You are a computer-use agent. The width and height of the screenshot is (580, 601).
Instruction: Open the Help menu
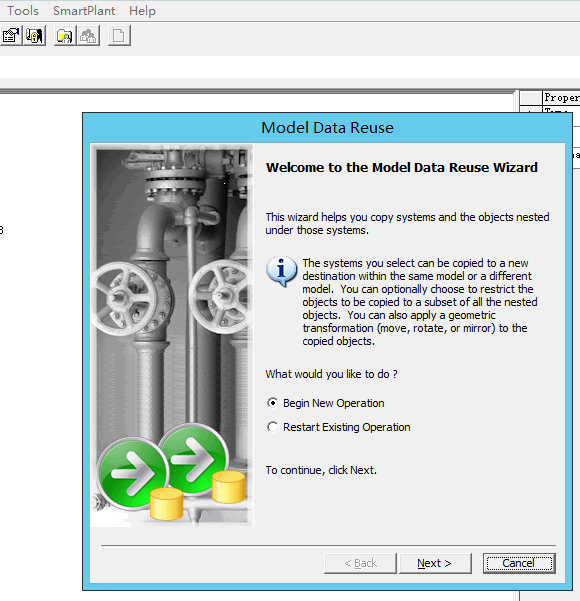[142, 11]
